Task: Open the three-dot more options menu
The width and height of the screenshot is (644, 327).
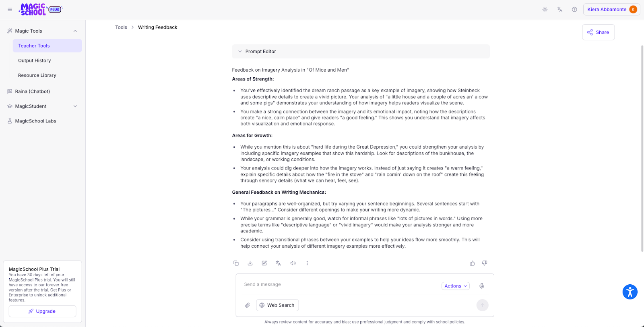Action: pyautogui.click(x=307, y=263)
